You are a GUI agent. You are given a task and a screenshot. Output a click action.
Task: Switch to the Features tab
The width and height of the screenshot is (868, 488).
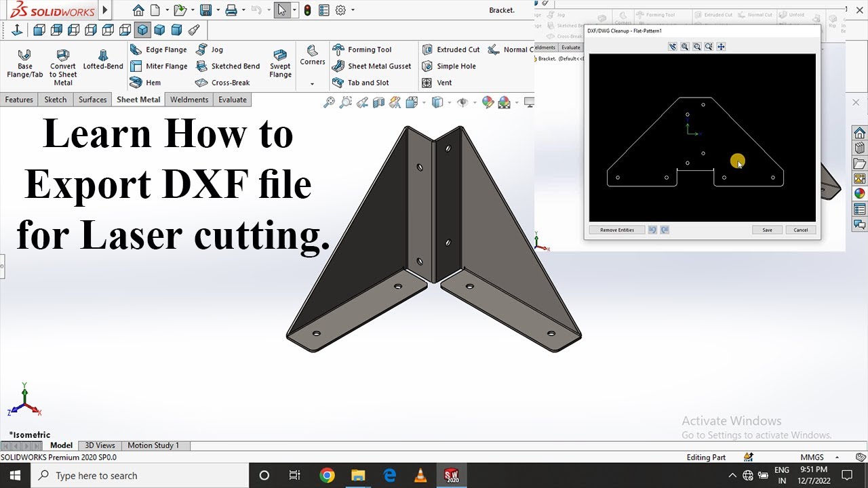[x=19, y=100]
